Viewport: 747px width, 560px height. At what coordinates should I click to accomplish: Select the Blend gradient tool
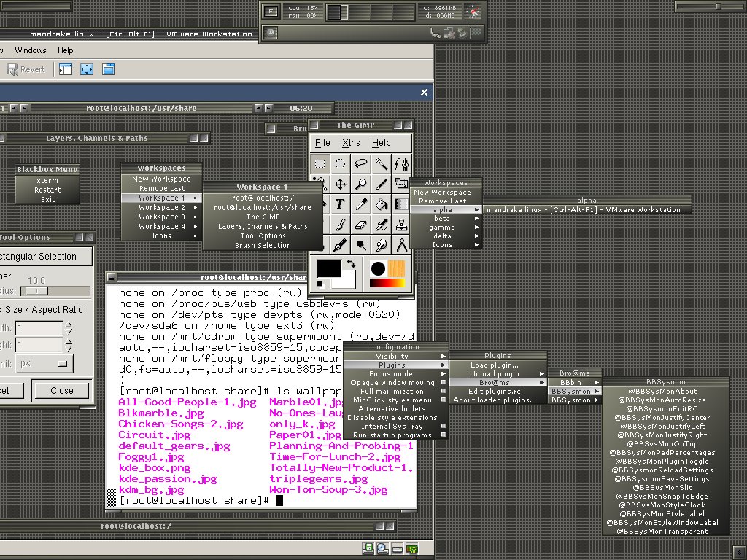pos(402,205)
